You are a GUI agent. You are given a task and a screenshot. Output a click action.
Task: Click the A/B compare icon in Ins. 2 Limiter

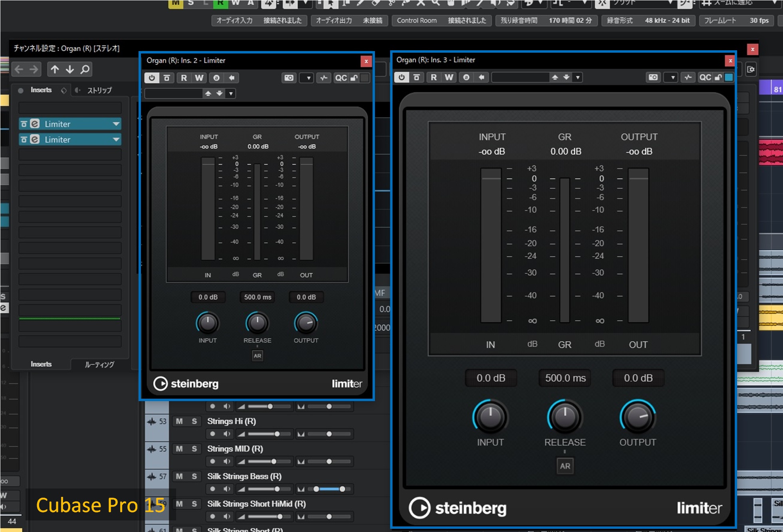click(x=216, y=78)
